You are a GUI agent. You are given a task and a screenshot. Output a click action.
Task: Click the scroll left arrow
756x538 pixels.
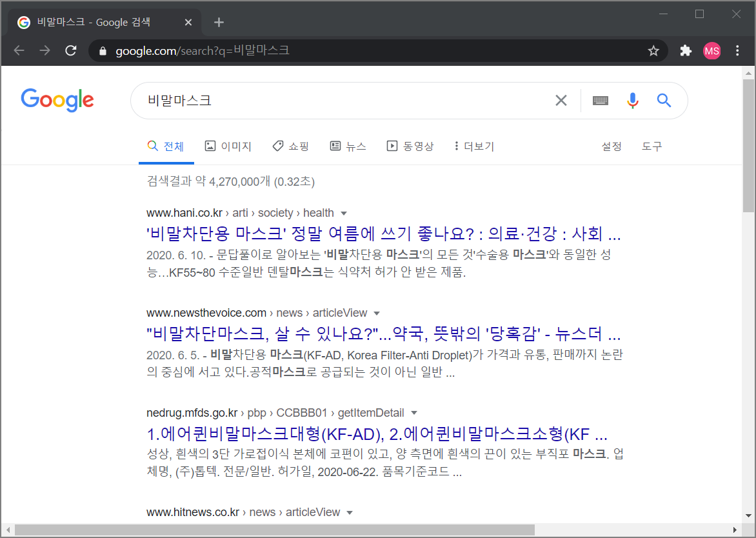(x=8, y=530)
